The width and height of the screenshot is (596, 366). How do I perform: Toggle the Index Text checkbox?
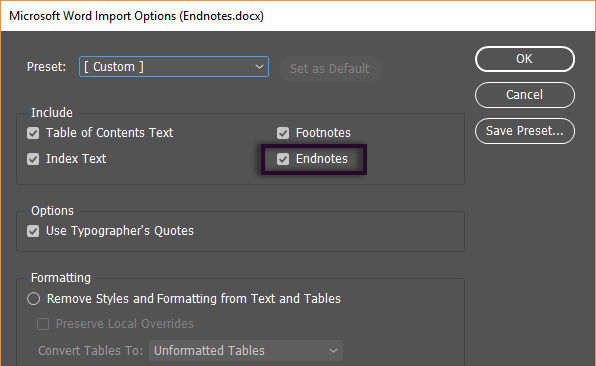click(x=33, y=159)
